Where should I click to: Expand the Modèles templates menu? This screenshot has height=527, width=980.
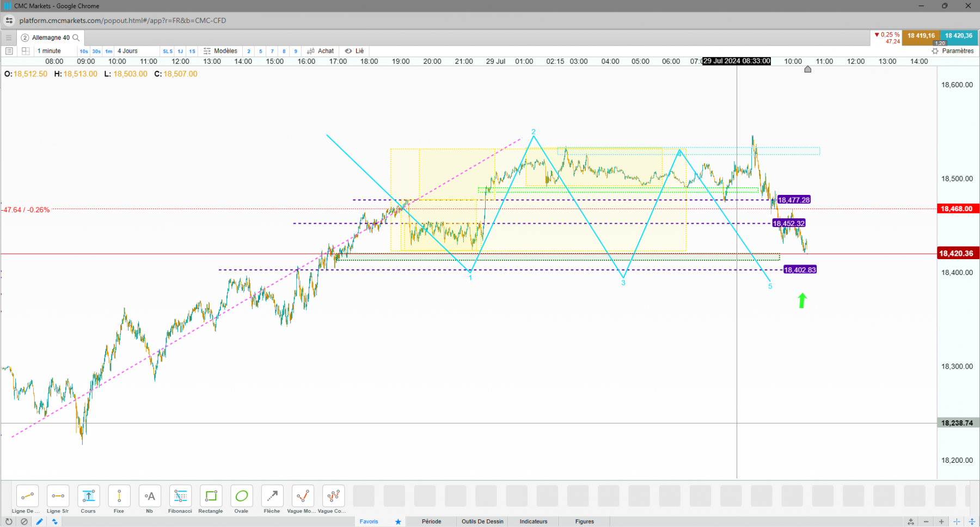[220, 51]
